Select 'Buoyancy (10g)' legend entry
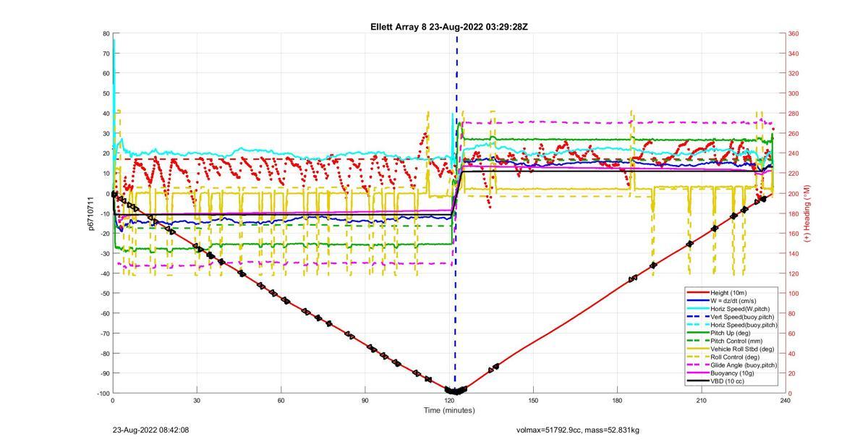 [733, 373]
